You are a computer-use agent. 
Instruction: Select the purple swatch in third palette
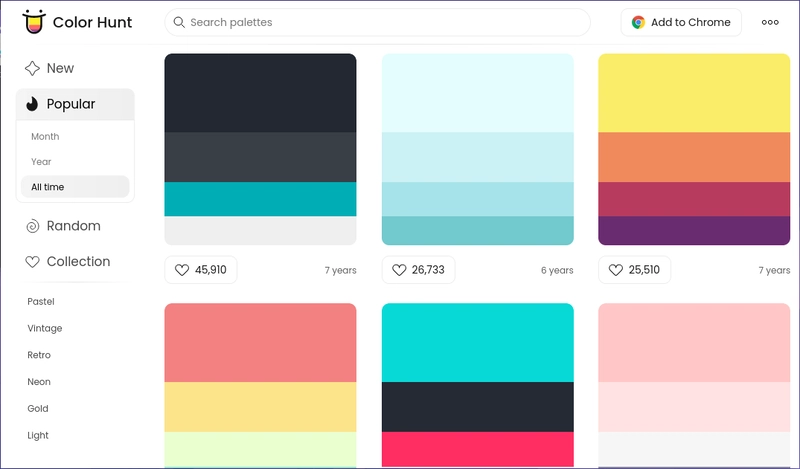pyautogui.click(x=694, y=231)
